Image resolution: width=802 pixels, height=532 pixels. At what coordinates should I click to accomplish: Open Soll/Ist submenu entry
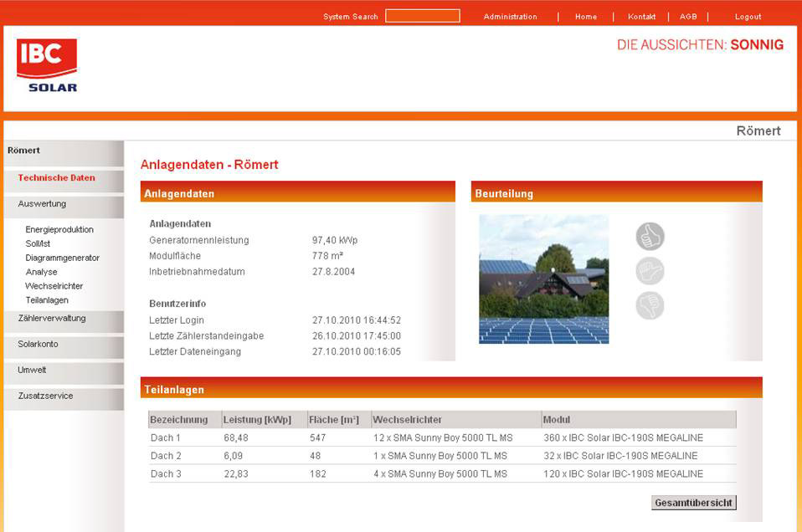pos(38,243)
